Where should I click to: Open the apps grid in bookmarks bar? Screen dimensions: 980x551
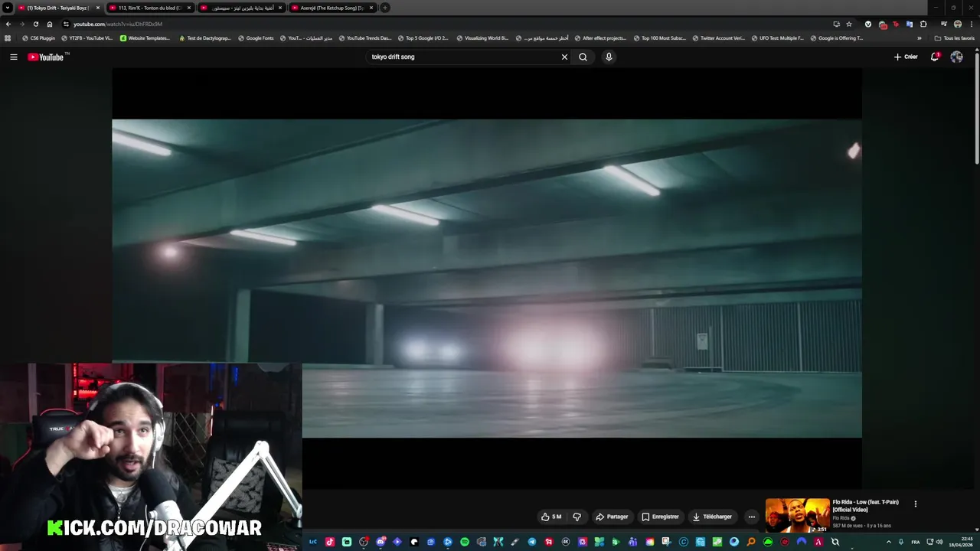pyautogui.click(x=8, y=38)
